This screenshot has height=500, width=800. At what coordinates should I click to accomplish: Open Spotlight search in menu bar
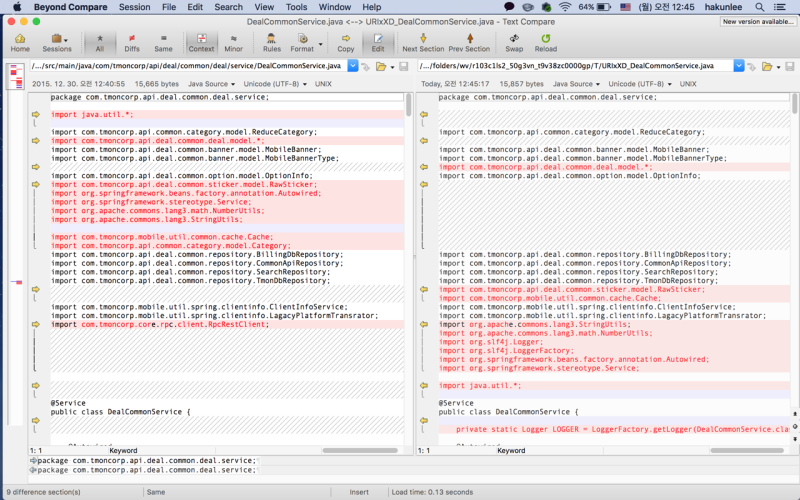[759, 7]
